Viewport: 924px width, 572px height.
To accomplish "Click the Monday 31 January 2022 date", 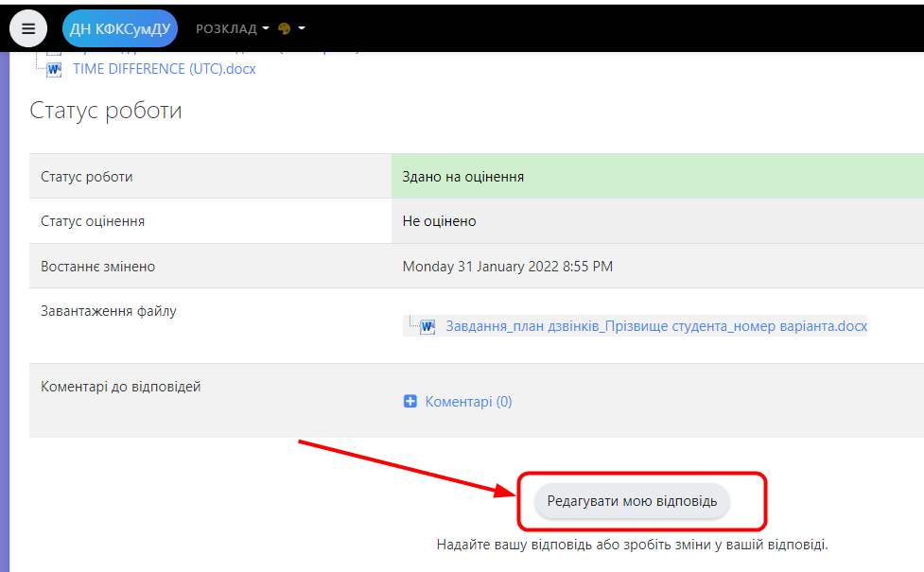I will pyautogui.click(x=507, y=266).
